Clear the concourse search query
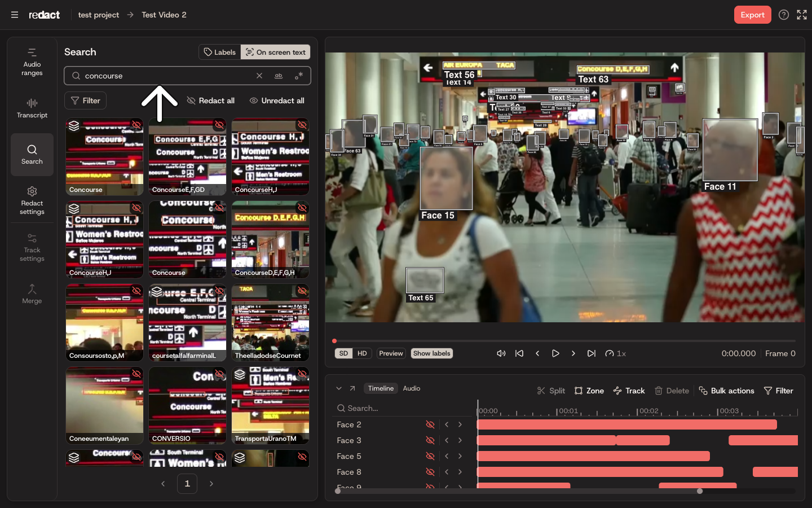Screen dimensions: 812x508 (x=259, y=76)
